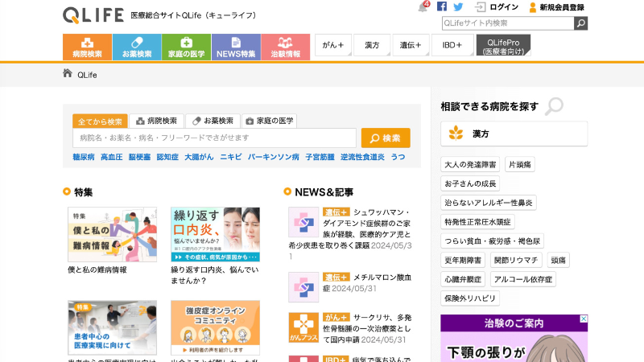This screenshot has height=362, width=644.
Task: Click the パーキンソン病 keyword link
Action: point(274,157)
